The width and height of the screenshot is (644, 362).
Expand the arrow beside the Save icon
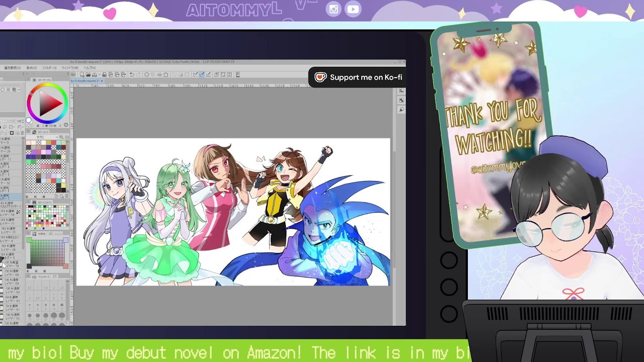(99, 74)
